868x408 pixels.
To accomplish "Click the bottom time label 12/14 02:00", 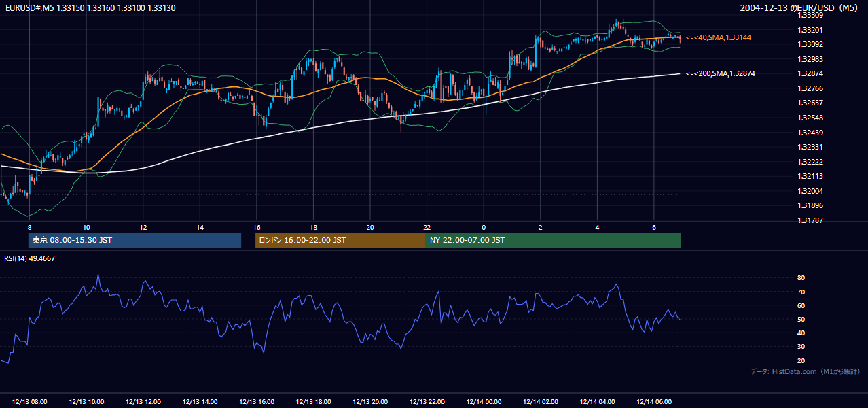I will (x=541, y=402).
